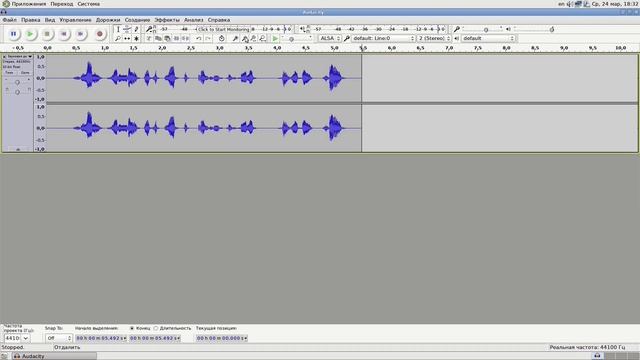Adjust the playback volume slider
This screenshot has width=640, height=360.
click(x=534, y=29)
